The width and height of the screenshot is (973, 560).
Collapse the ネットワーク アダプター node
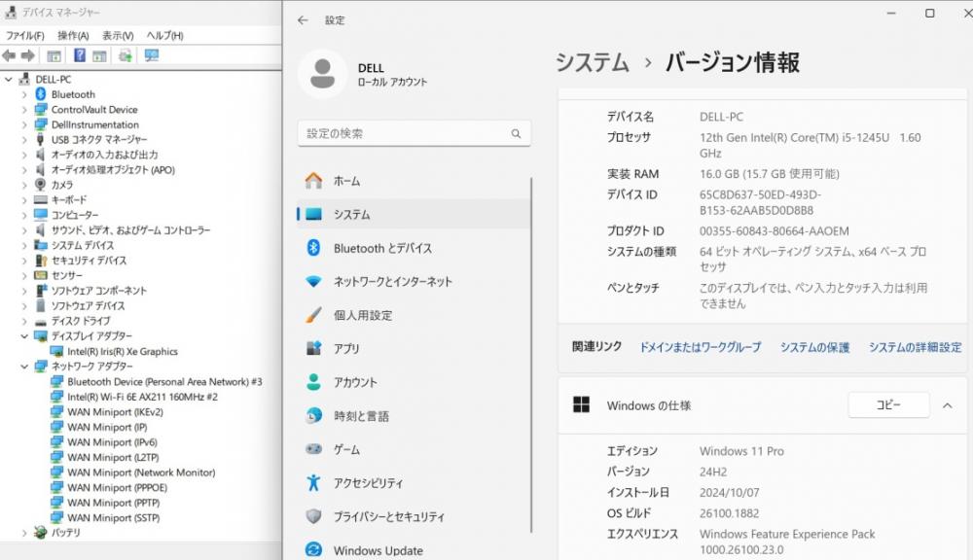click(x=24, y=367)
